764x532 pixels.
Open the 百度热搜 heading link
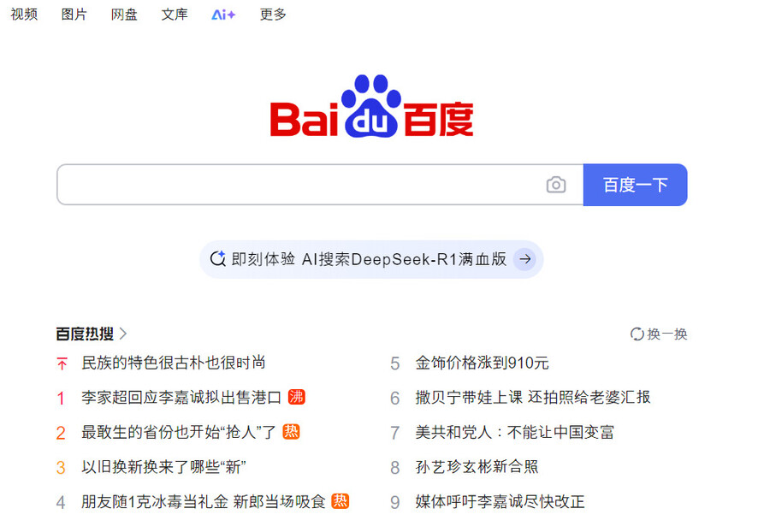tap(85, 334)
